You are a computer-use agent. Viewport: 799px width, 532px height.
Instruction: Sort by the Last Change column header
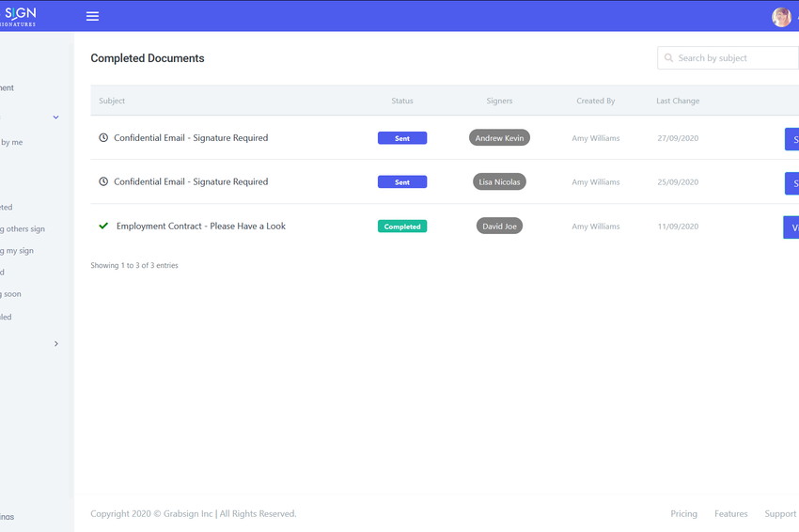(678, 101)
